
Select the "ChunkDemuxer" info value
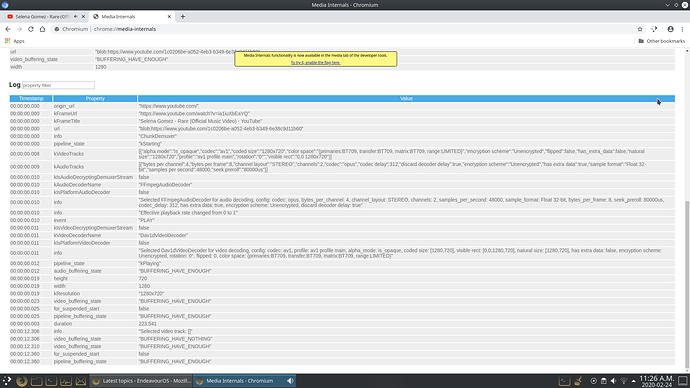pos(158,136)
